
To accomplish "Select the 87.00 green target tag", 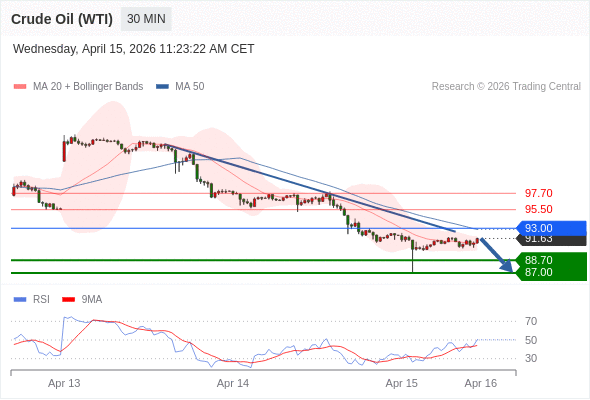I will click(x=551, y=273).
